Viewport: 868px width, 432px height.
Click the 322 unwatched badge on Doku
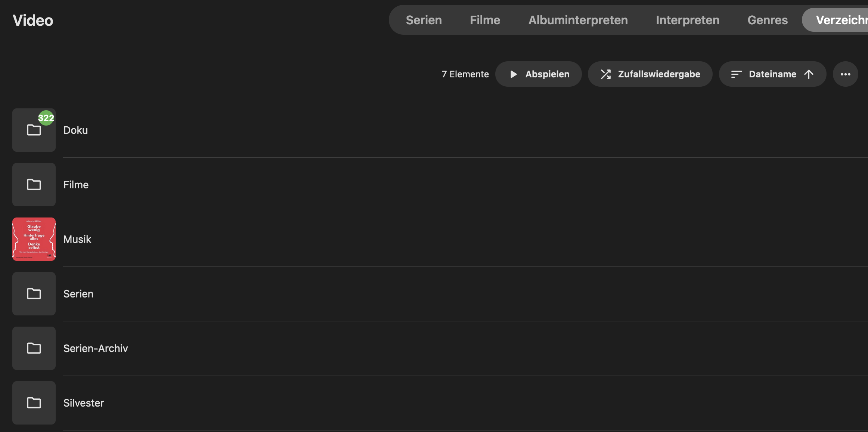(46, 118)
